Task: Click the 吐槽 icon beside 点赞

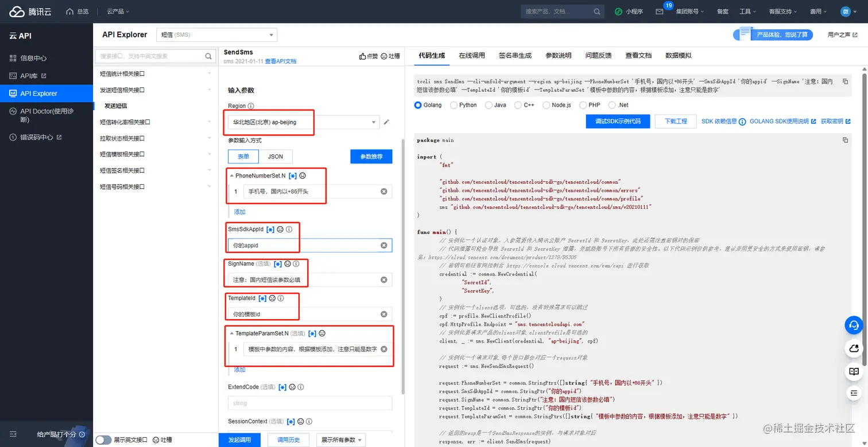Action: click(x=384, y=56)
